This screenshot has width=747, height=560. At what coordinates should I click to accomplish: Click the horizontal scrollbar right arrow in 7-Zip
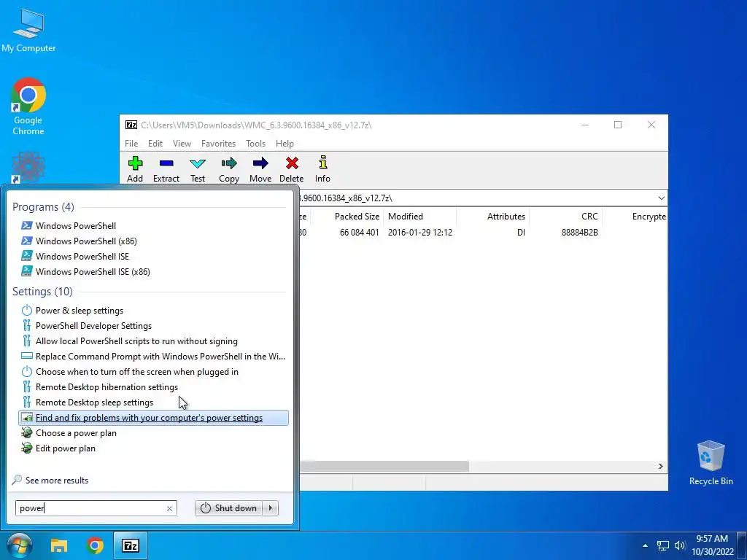click(x=661, y=466)
